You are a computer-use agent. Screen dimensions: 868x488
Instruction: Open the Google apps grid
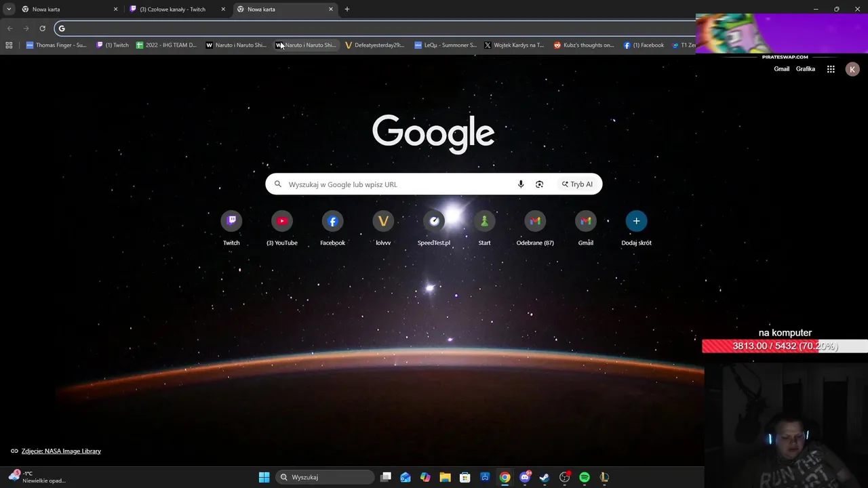831,69
